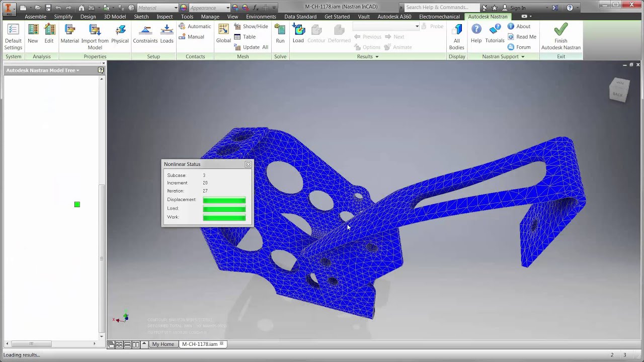Click the green square in model tree
Image resolution: width=644 pixels, height=362 pixels.
point(77,204)
